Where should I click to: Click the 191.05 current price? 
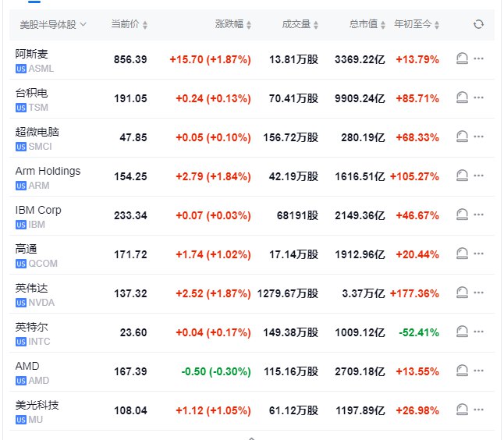(130, 98)
